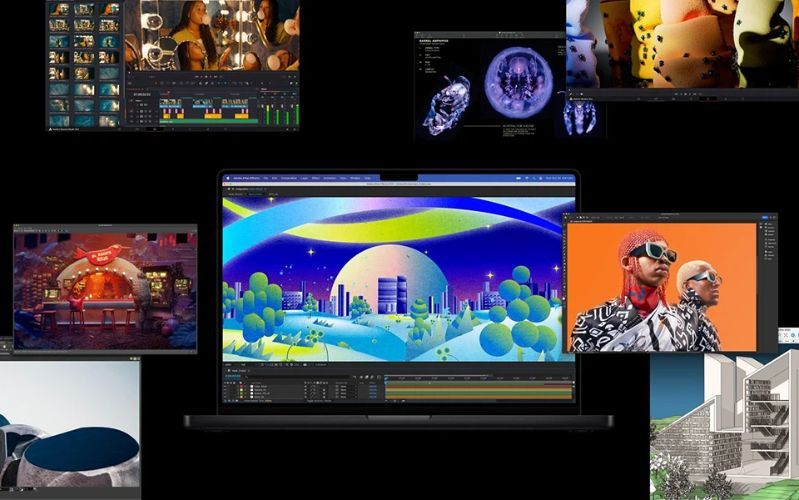The height and width of the screenshot is (500, 799).
Task: Open Spotlight search from the menu bar
Action: click(534, 178)
